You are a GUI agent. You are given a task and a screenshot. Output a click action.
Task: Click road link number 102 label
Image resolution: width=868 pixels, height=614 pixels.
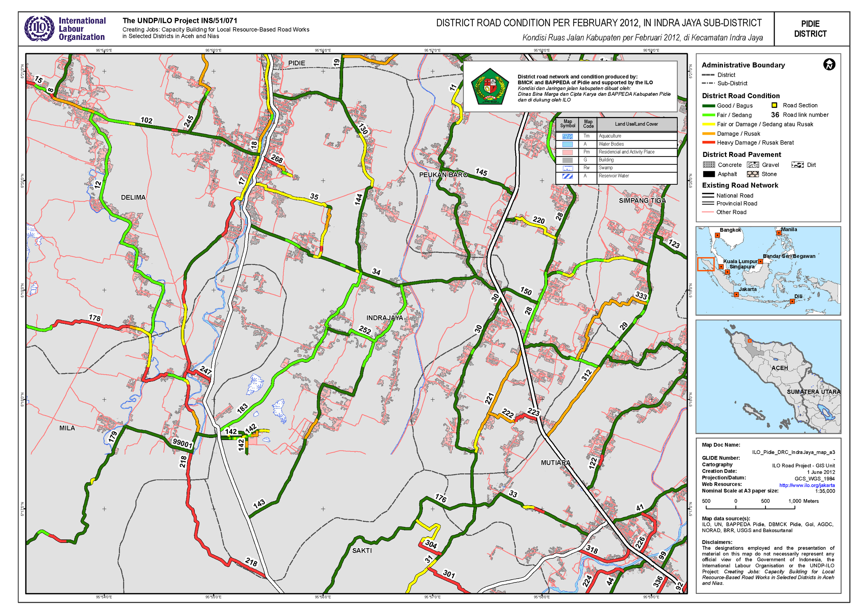(147, 120)
